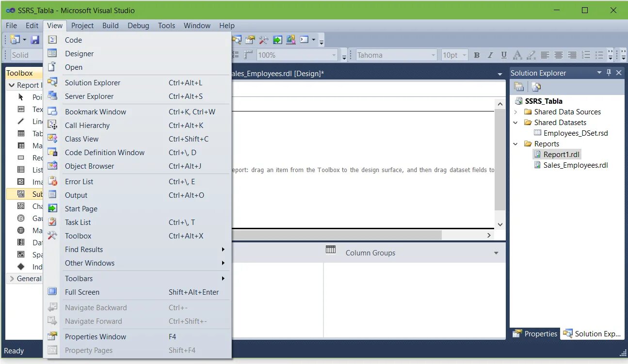This screenshot has height=364, width=628.
Task: Open the 10pt font size dropdown
Action: (465, 55)
